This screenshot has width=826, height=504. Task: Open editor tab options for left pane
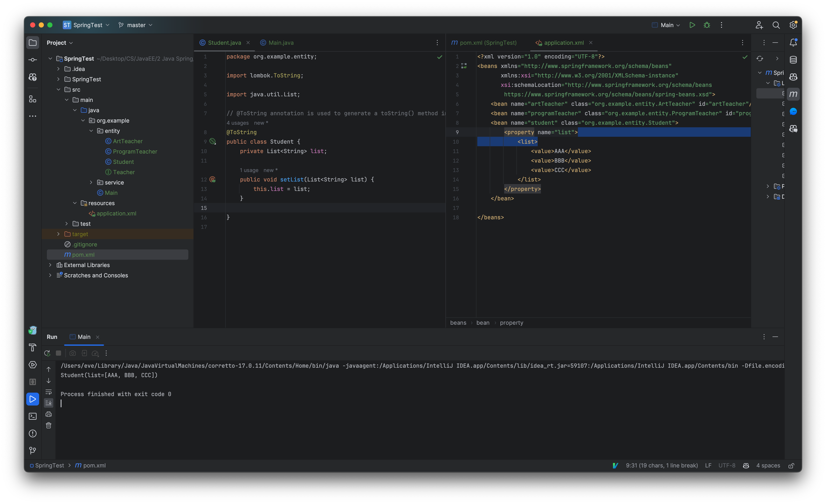(437, 43)
